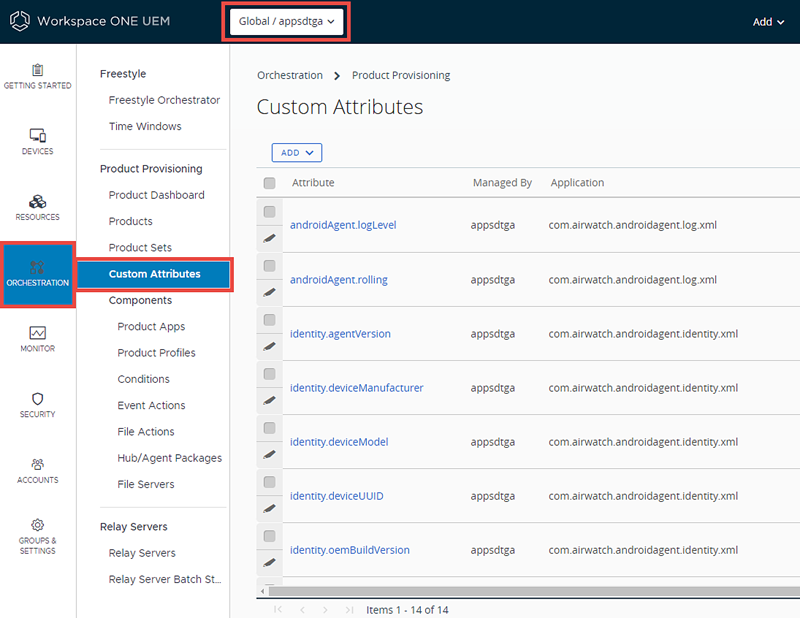This screenshot has width=800, height=618.
Task: Check the identity.agentVersion row checkbox
Action: [269, 319]
